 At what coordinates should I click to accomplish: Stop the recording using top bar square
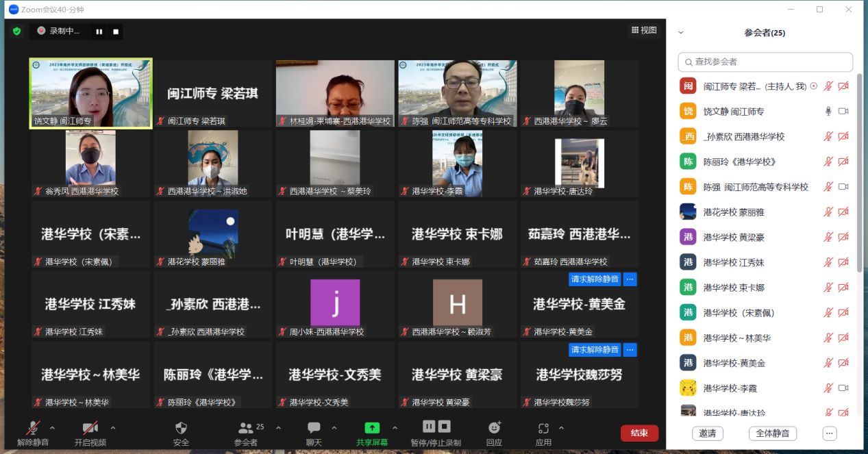(x=116, y=31)
